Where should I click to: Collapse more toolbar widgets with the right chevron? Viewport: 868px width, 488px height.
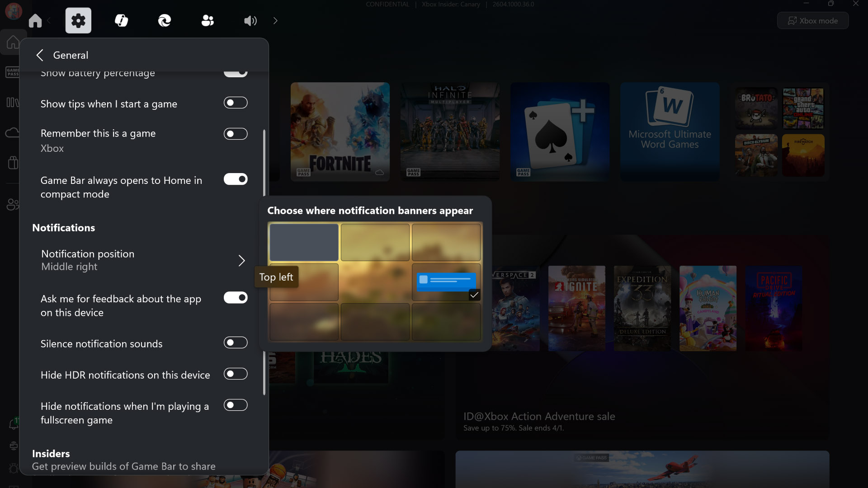click(275, 20)
